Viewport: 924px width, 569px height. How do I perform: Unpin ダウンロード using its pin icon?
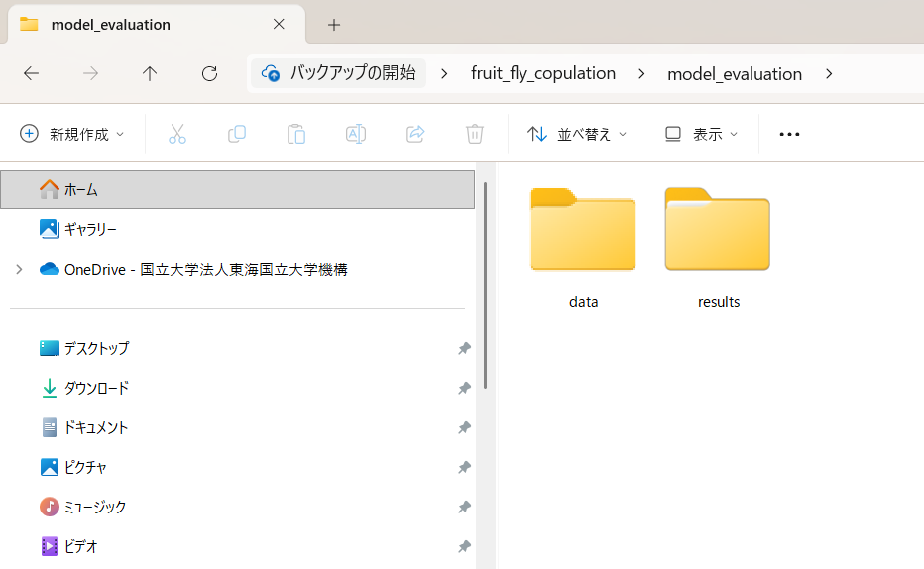[464, 389]
